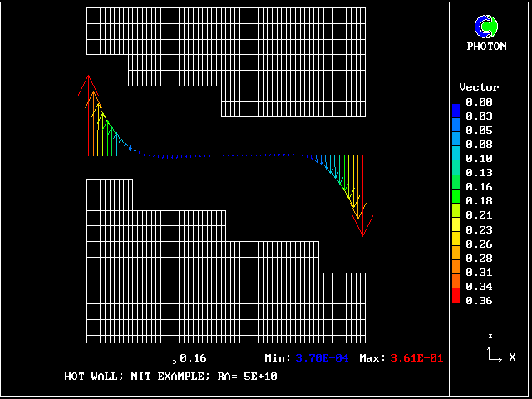Click the X-axis orientation triad icon
Image resolution: width=532 pixels, height=399 pixels.
(495, 353)
